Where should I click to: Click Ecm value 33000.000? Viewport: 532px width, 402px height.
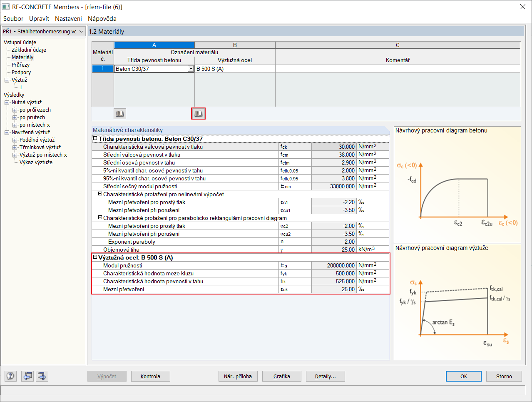334,186
